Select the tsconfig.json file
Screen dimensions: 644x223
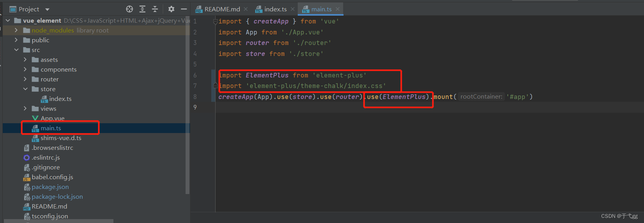pyautogui.click(x=96, y=216)
